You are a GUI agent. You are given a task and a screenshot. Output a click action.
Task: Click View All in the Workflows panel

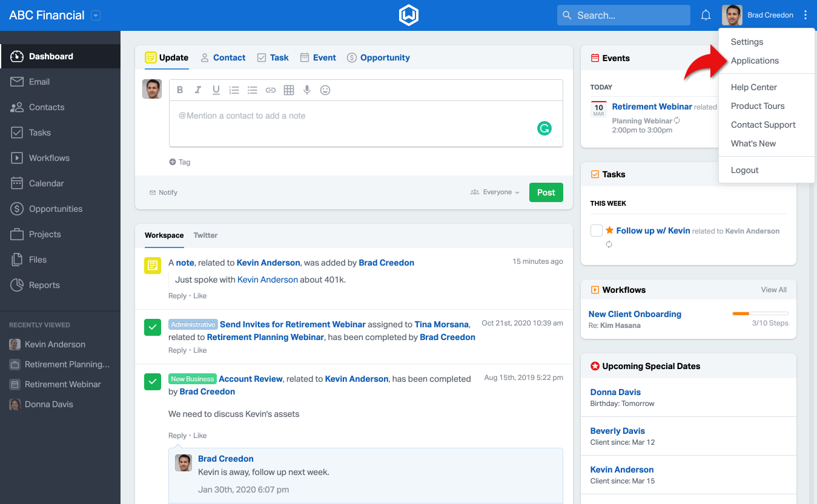tap(773, 289)
